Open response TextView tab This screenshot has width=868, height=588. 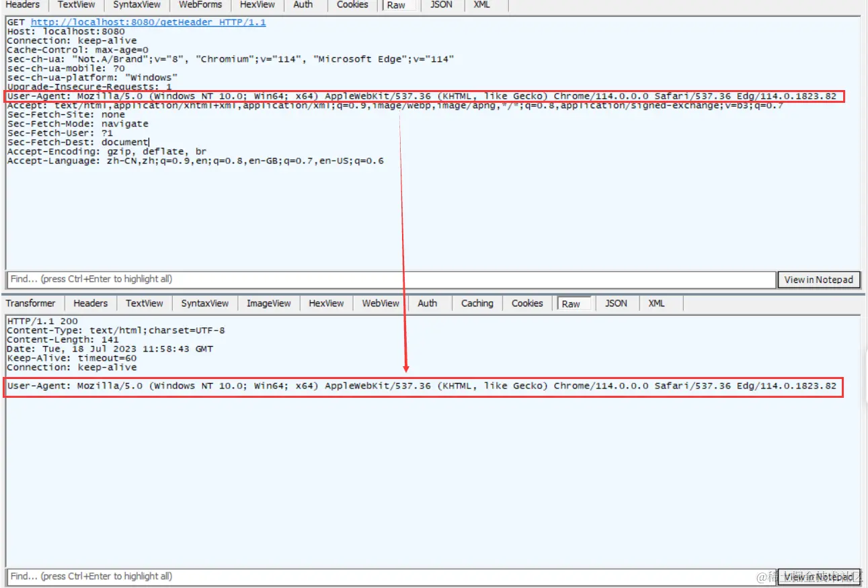145,304
